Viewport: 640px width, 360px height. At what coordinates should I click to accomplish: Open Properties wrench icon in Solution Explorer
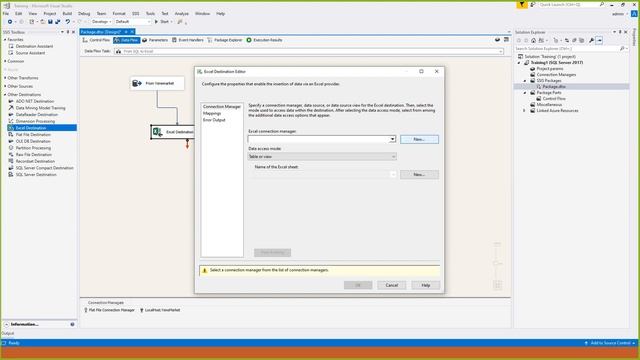click(591, 40)
